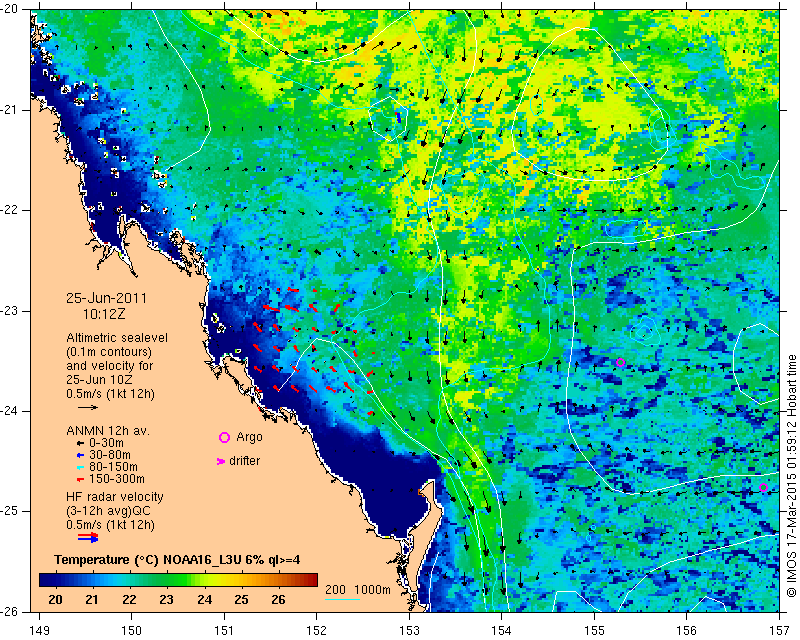Click the magenta drifter marker in the legend

click(221, 461)
